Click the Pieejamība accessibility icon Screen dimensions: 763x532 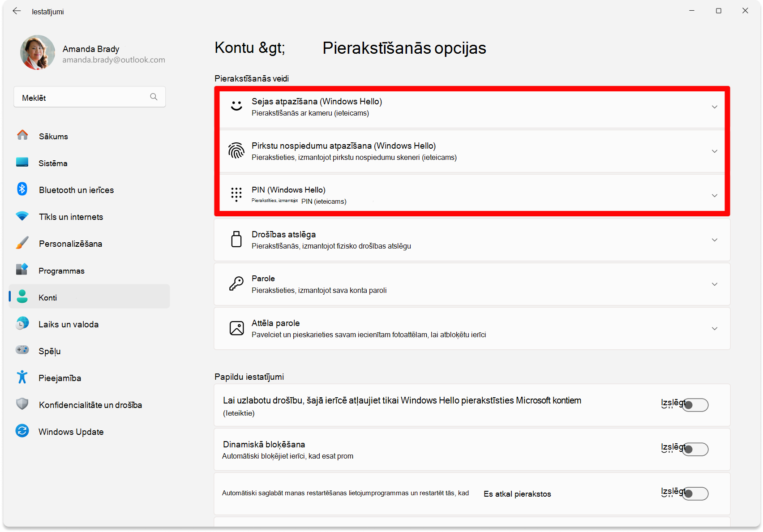[22, 377]
